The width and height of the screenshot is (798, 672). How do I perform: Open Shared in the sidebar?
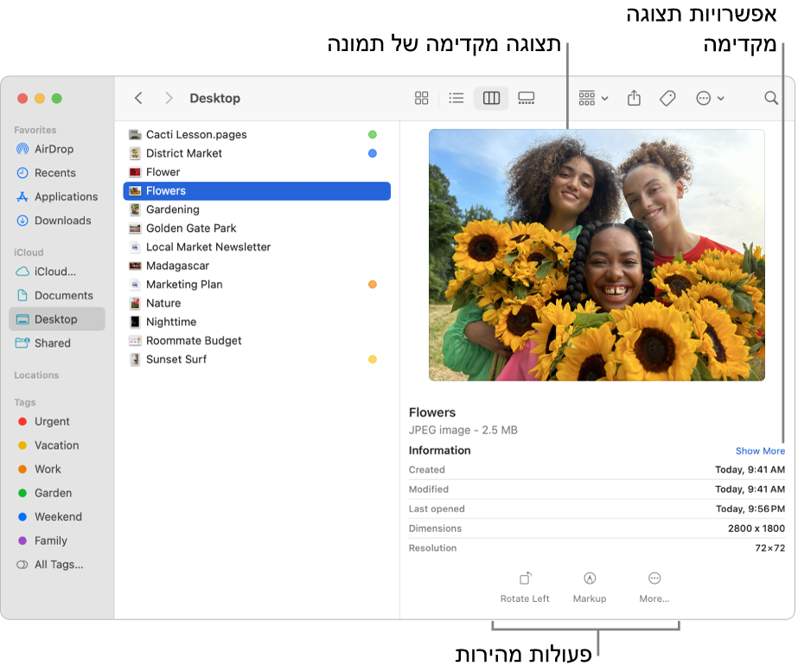57,343
